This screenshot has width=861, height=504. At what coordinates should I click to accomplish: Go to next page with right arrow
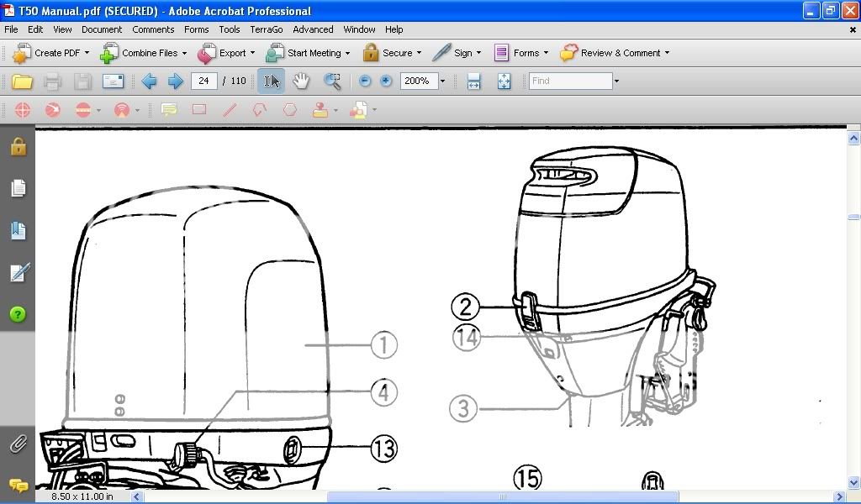(176, 81)
